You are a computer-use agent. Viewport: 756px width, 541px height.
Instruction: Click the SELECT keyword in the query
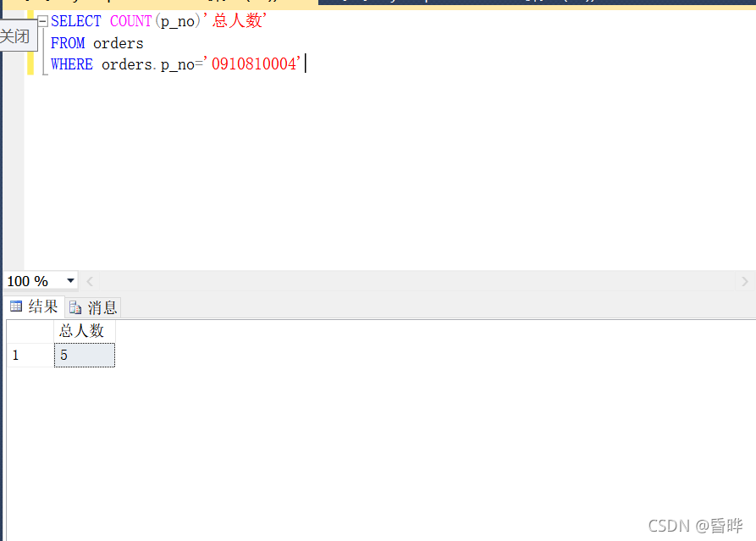(x=76, y=21)
